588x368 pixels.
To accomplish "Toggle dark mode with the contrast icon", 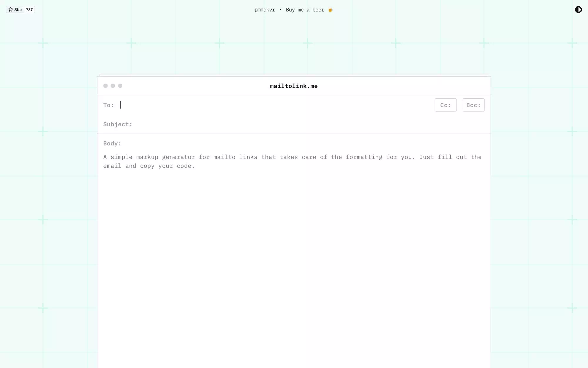I will point(578,10).
